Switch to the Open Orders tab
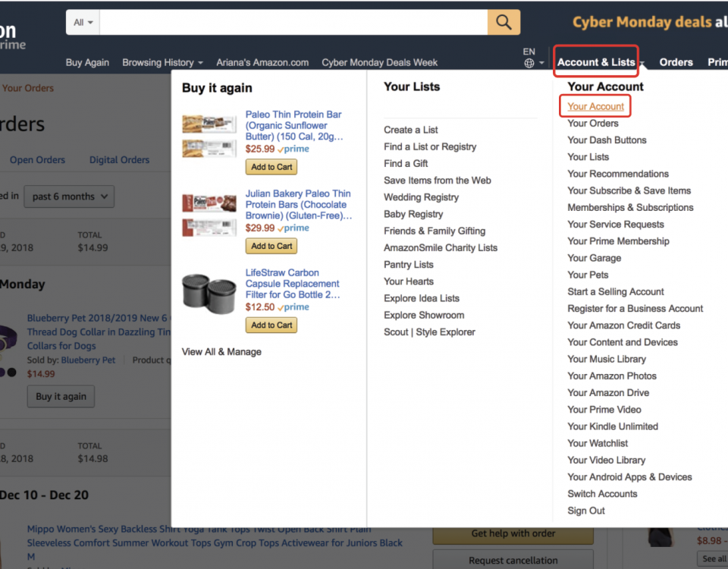The image size is (728, 569). pyautogui.click(x=37, y=160)
